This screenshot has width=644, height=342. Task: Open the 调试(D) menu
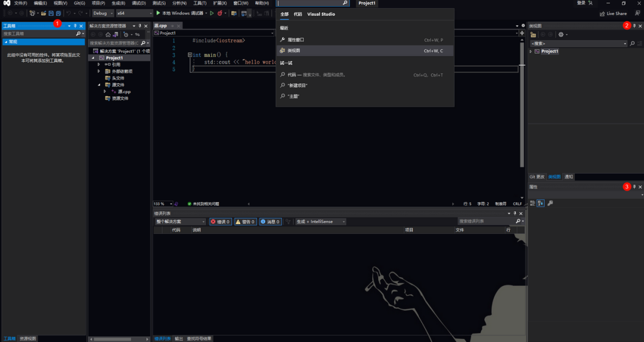coord(139,3)
